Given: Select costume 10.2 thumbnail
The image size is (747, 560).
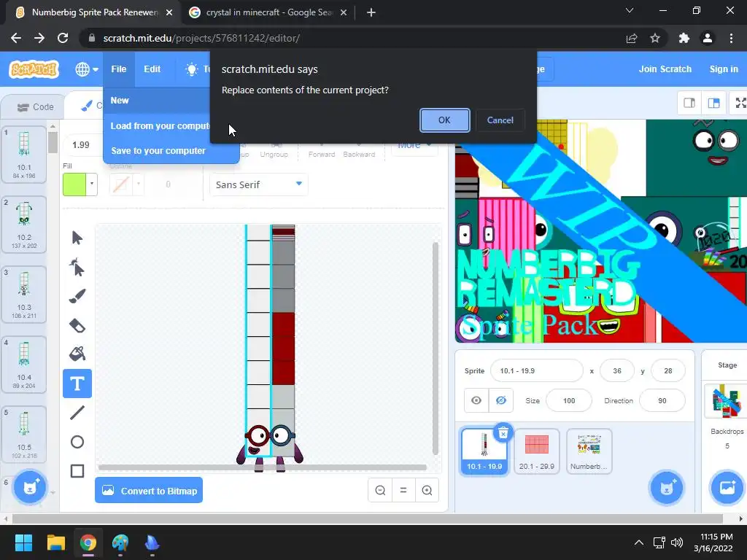Looking at the screenshot, I should [x=24, y=225].
